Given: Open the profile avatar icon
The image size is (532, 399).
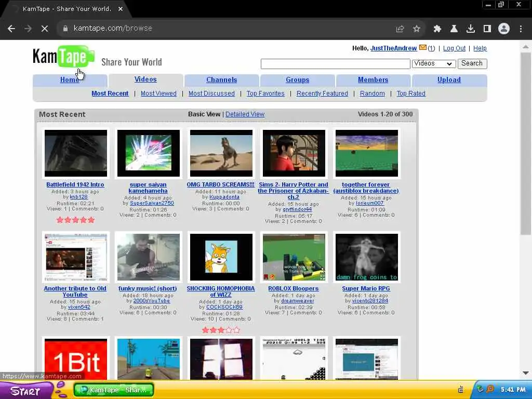Looking at the screenshot, I should (x=504, y=29).
